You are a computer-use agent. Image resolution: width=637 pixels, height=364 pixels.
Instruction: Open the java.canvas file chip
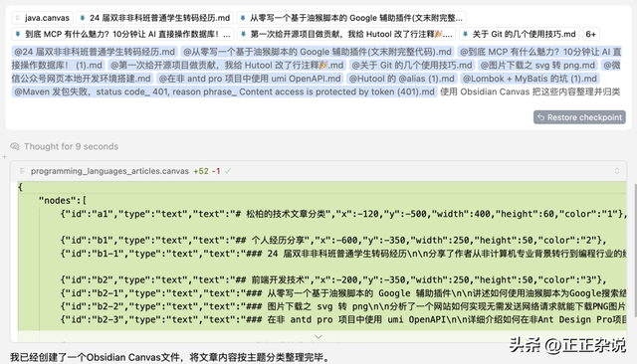[x=42, y=18]
